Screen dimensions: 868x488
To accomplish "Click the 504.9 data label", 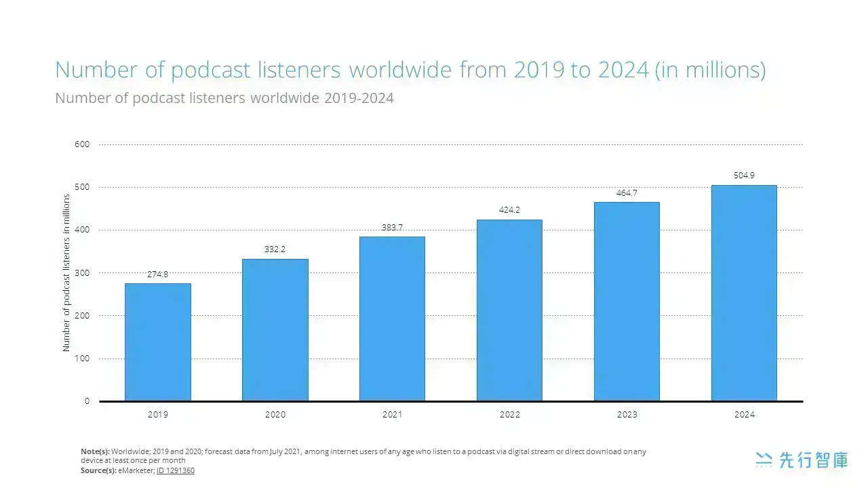I will [744, 176].
